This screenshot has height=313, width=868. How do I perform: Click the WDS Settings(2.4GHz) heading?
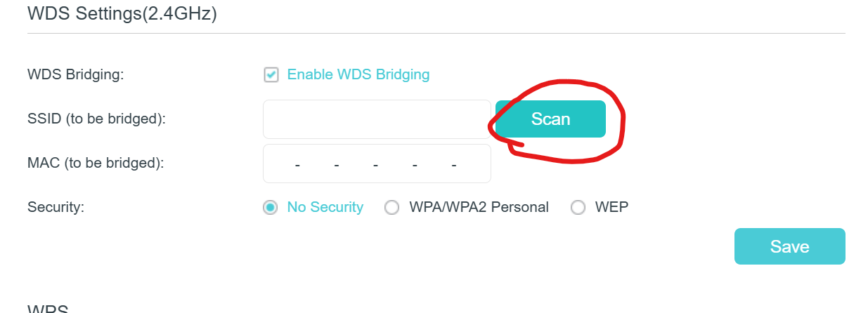(122, 13)
